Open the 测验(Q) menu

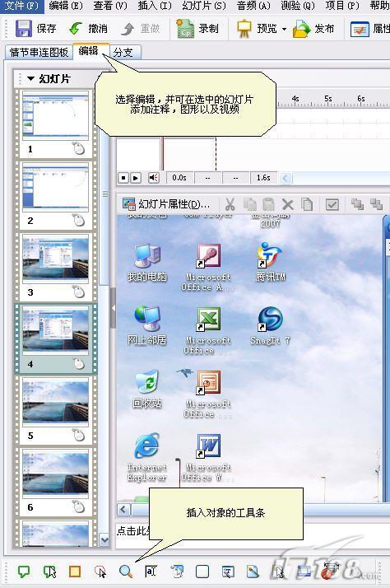click(x=298, y=6)
